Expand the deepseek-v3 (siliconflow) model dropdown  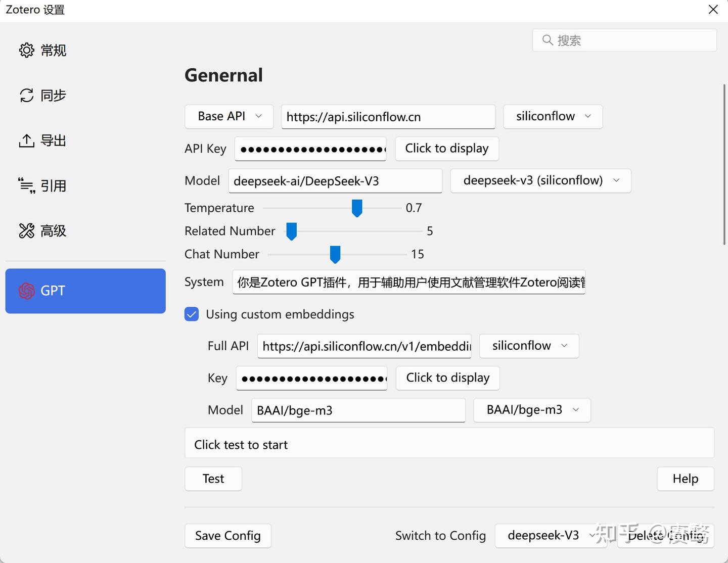coord(540,180)
